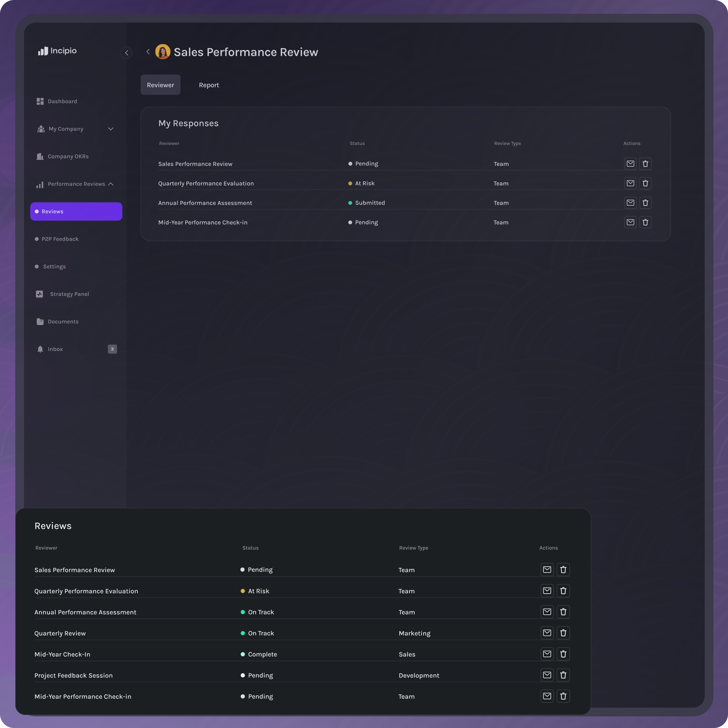The height and width of the screenshot is (728, 728).
Task: Open the P2P Feedback page
Action: (60, 238)
